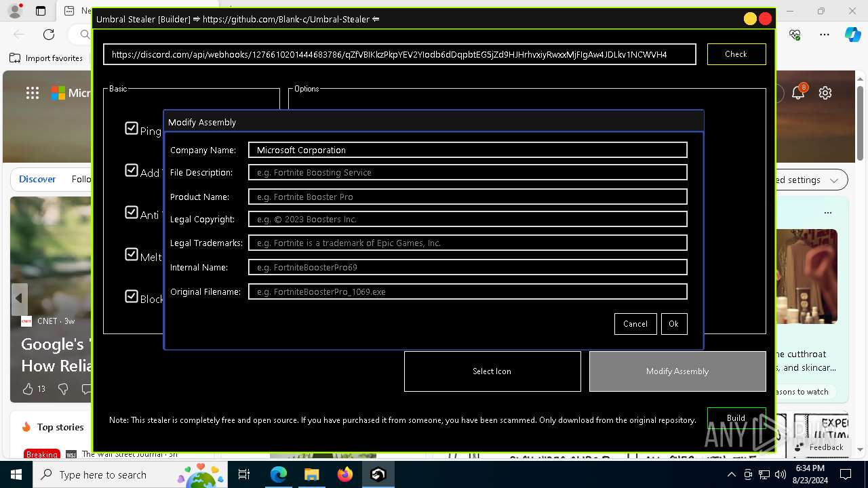
Task: Open Edge Settings and more menu
Action: 825,35
